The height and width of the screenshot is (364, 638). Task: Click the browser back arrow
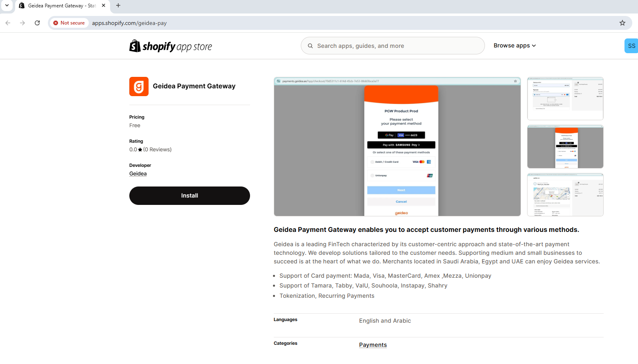[8, 23]
